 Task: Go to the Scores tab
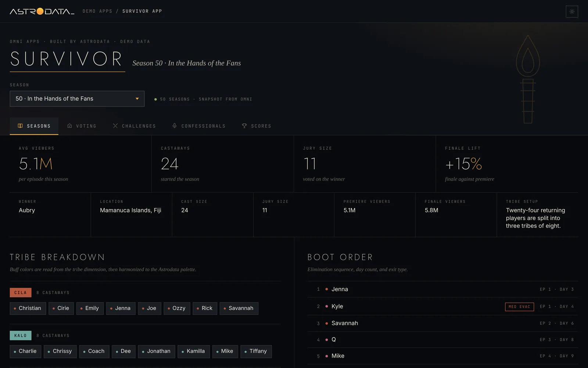coord(257,126)
